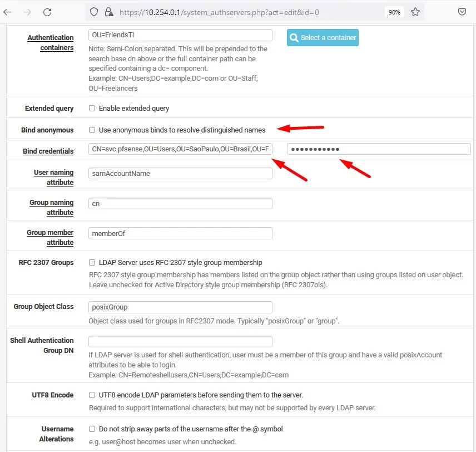Click the browser address URL bar
The height and width of the screenshot is (452, 476).
click(x=245, y=12)
